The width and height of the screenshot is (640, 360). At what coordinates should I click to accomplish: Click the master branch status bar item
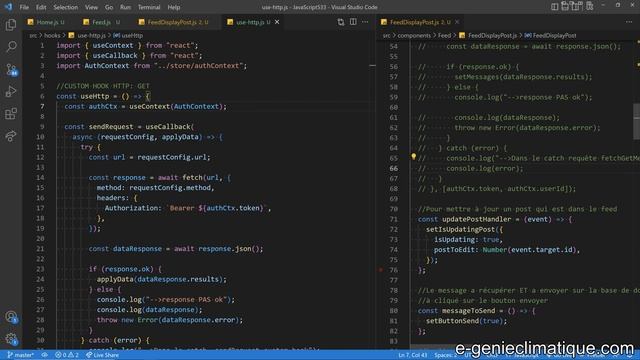point(20,355)
